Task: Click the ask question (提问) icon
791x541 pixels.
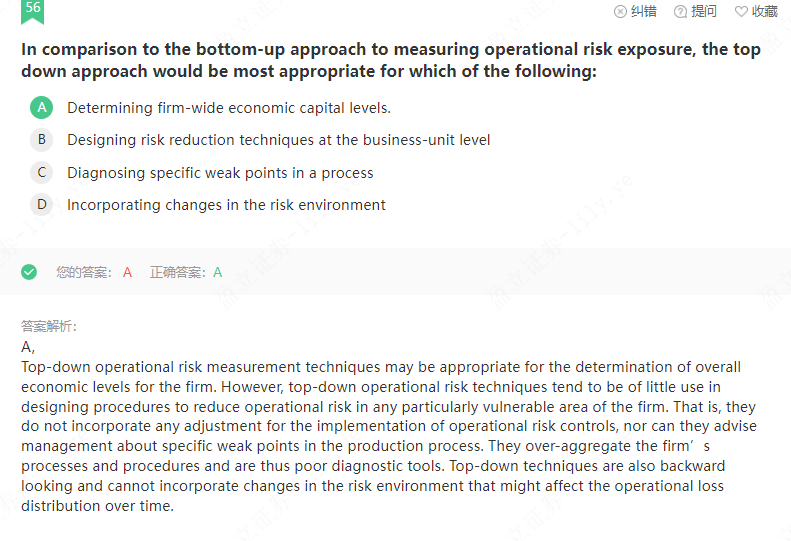Action: [x=681, y=11]
